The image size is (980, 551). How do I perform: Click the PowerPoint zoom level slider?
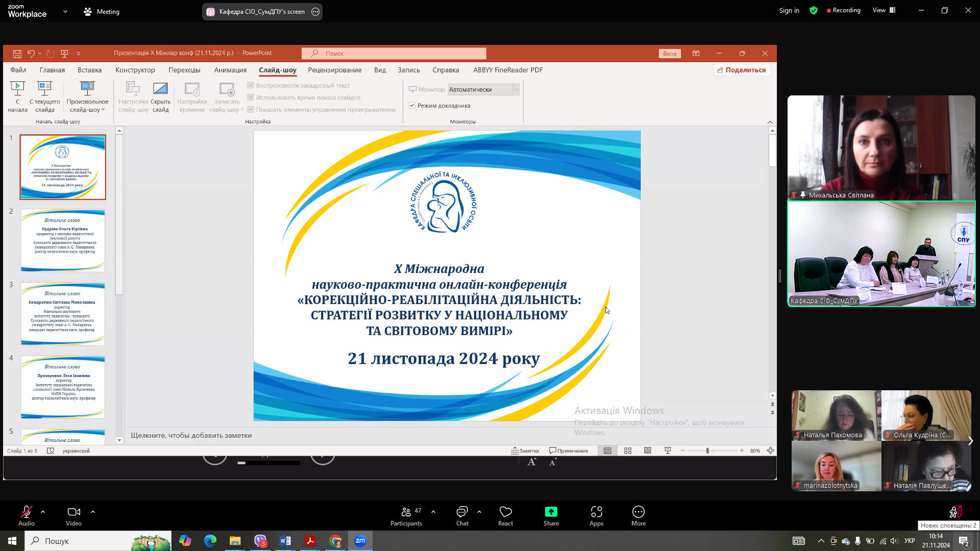[707, 451]
